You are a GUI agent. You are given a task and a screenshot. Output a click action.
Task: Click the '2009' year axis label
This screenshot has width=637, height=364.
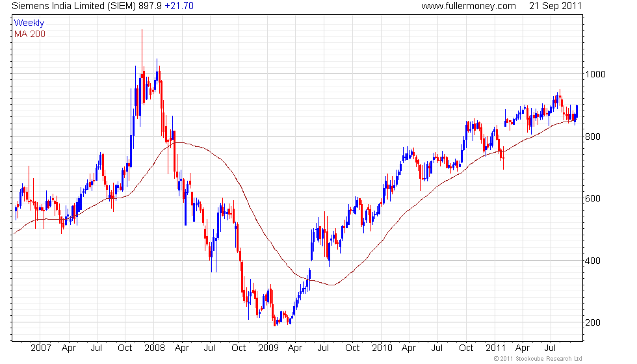coord(268,348)
